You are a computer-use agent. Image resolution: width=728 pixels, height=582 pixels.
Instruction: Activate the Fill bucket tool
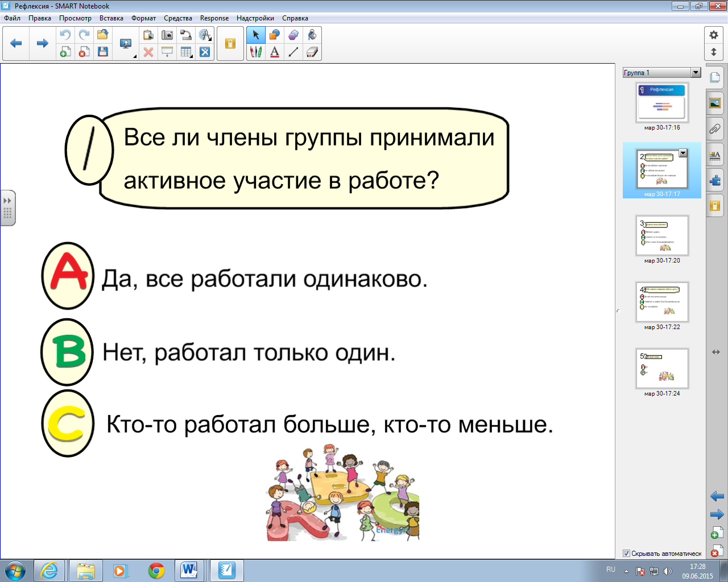click(312, 35)
